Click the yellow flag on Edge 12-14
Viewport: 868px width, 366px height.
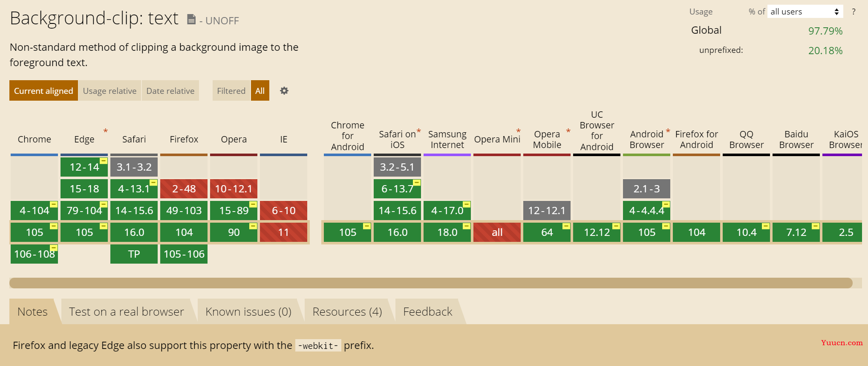[104, 161]
